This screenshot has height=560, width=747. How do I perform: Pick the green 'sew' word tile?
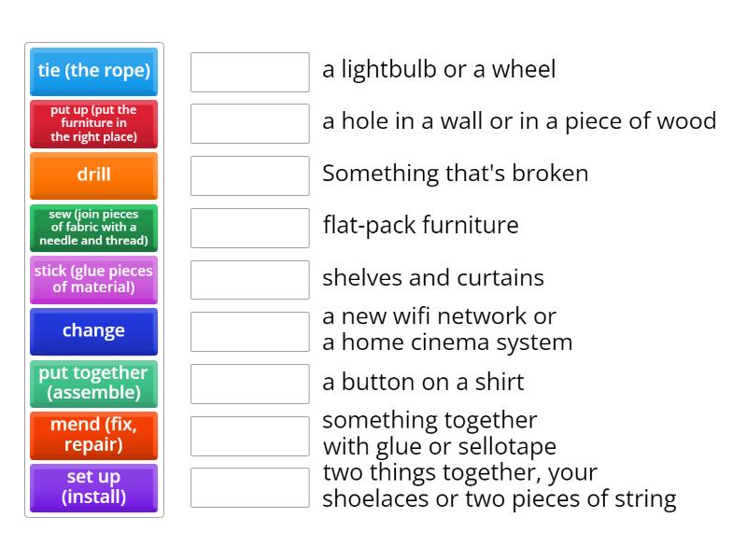(x=93, y=228)
